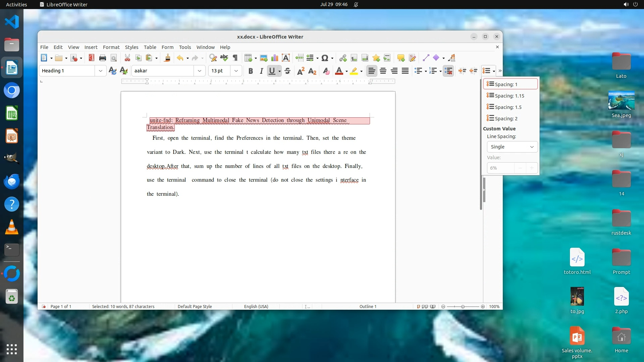Insert image using toolbar icon

264,58
